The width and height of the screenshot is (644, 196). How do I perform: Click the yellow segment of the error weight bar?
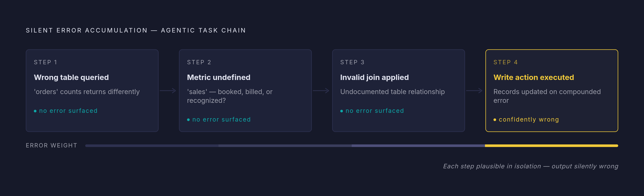coord(552,146)
